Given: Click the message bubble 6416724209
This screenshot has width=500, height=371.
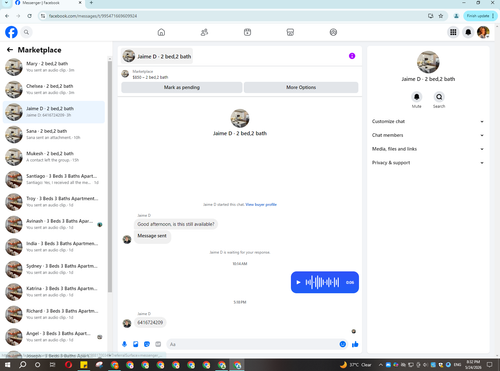Looking at the screenshot, I should point(150,323).
